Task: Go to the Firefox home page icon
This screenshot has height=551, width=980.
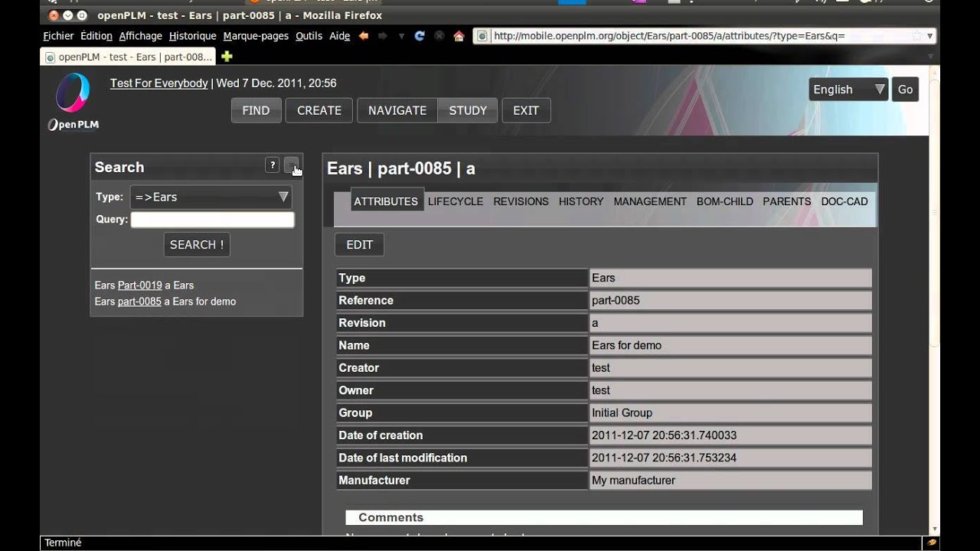Action: point(459,36)
